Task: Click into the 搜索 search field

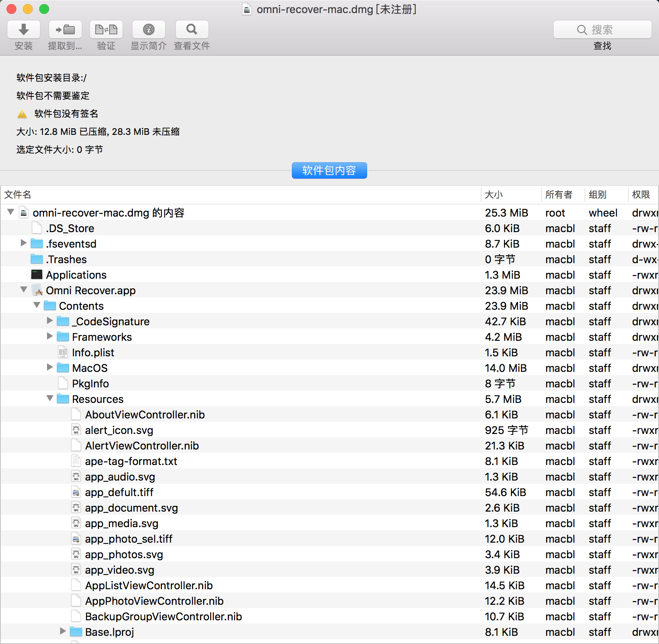Action: coord(602,29)
